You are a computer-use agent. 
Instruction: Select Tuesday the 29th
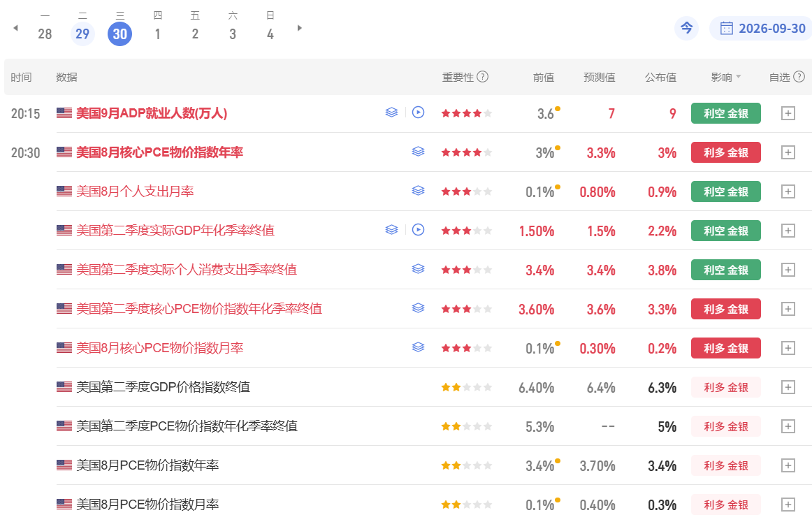[x=82, y=34]
